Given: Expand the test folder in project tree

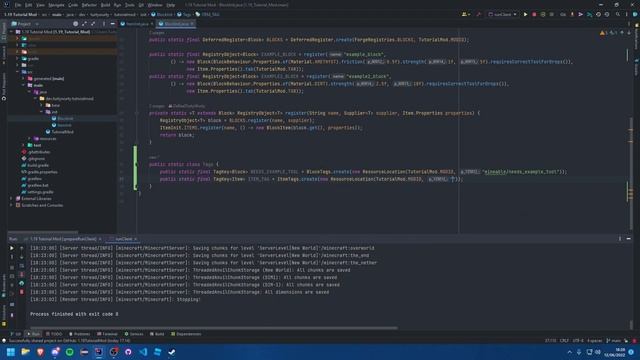Looking at the screenshot, I should tap(23, 145).
